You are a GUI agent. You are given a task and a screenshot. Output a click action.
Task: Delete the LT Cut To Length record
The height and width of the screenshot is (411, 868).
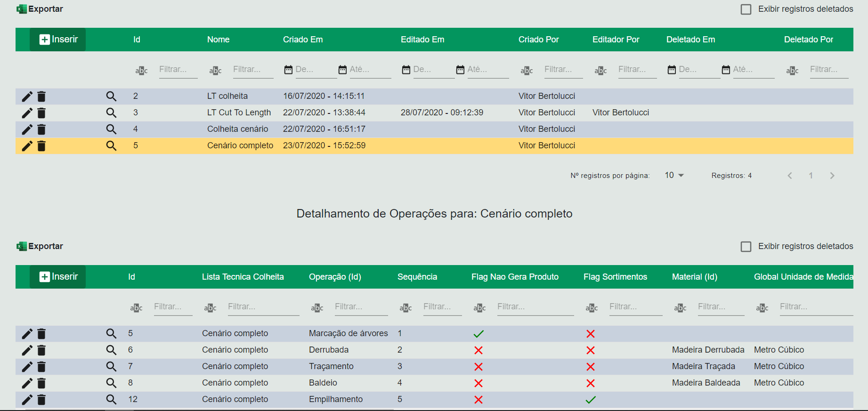click(41, 113)
